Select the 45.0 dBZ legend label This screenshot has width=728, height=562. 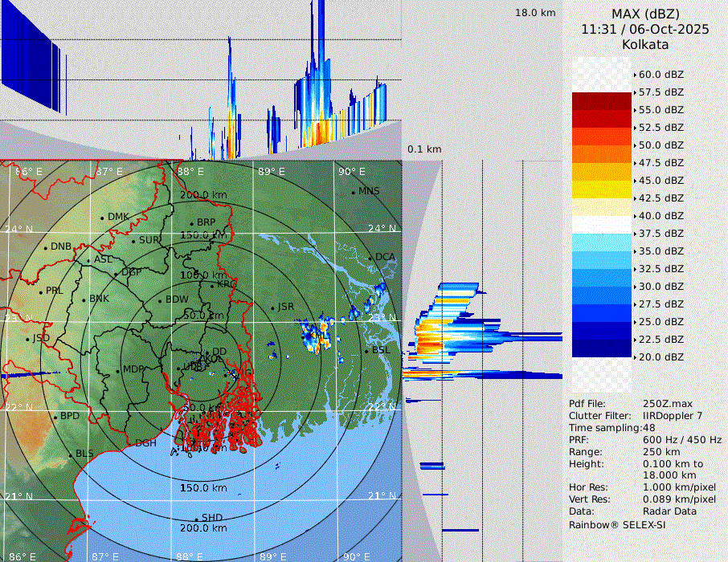661,180
